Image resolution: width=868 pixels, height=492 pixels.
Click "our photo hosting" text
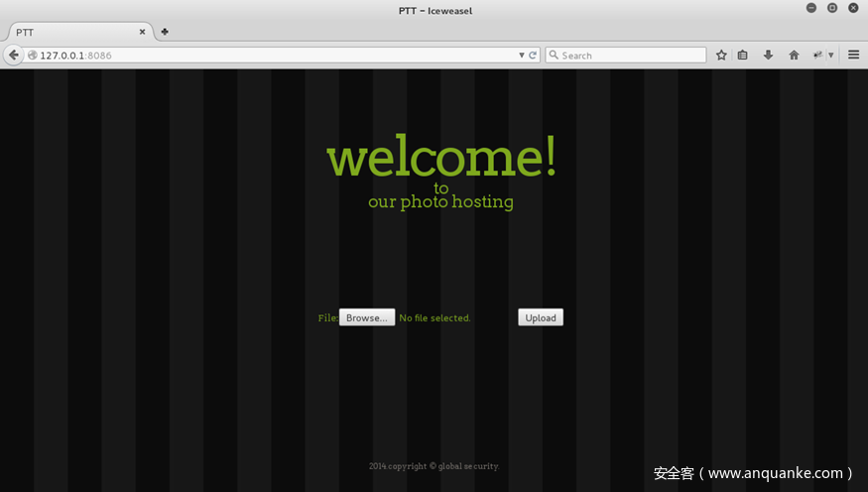pos(440,201)
